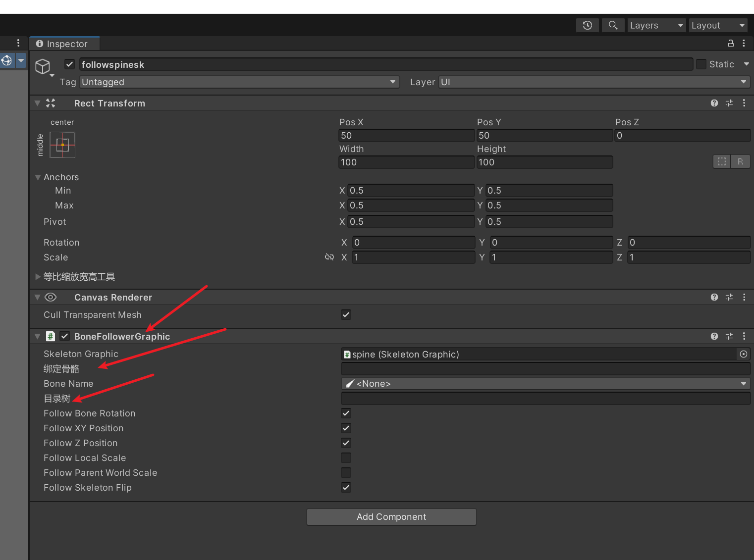Viewport: 754px width, 560px height.
Task: Open Rect Transform presets icon
Action: [x=729, y=103]
